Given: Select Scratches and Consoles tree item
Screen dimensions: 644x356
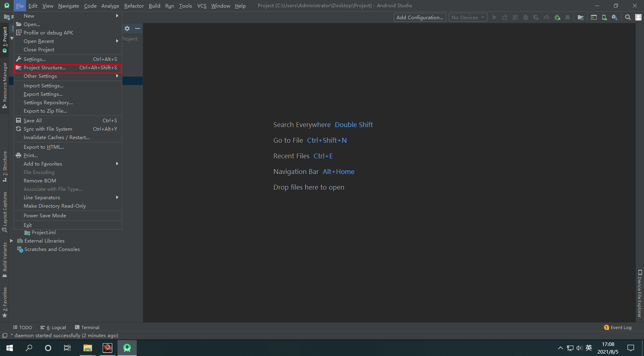Looking at the screenshot, I should click(x=48, y=249).
